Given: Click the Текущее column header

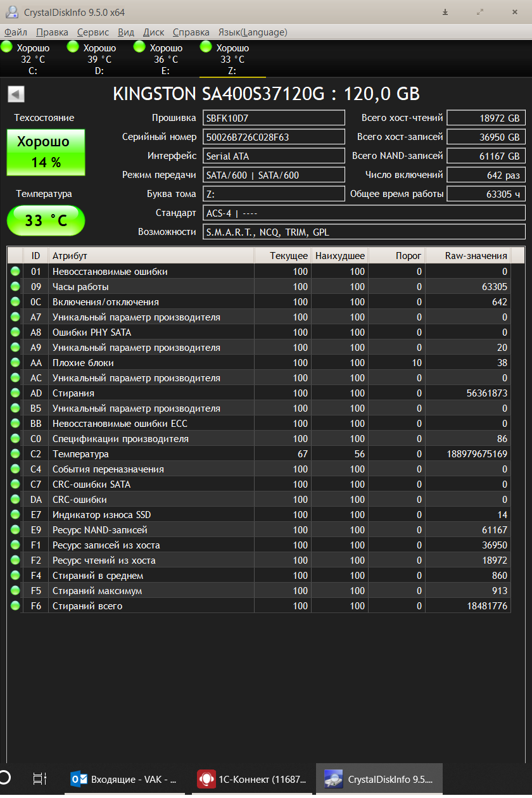Looking at the screenshot, I should [x=282, y=256].
